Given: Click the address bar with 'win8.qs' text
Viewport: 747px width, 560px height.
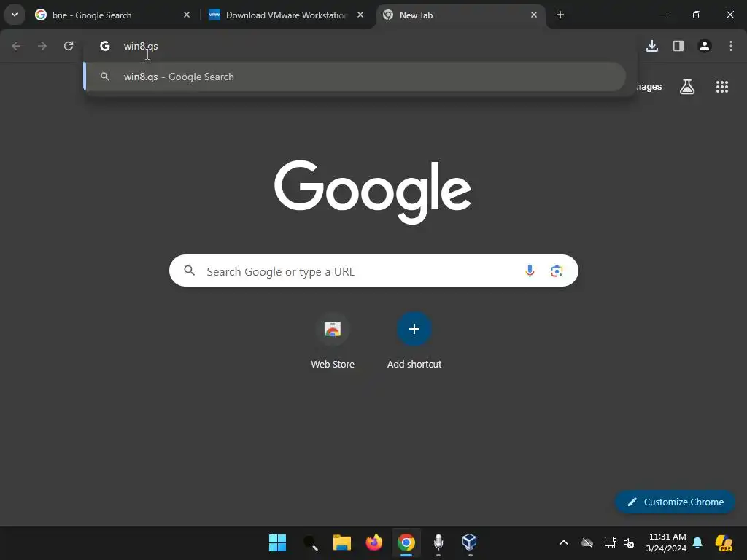Looking at the screenshot, I should click(360, 46).
